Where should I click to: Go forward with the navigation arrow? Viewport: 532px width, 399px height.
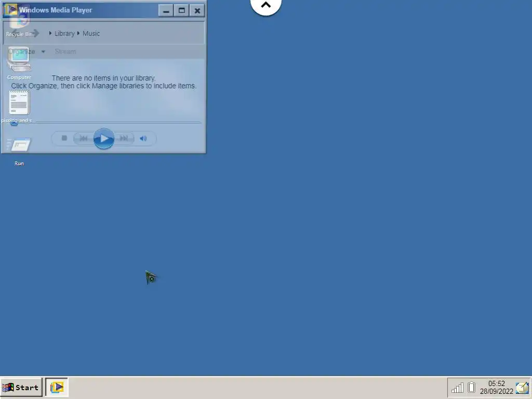36,33
